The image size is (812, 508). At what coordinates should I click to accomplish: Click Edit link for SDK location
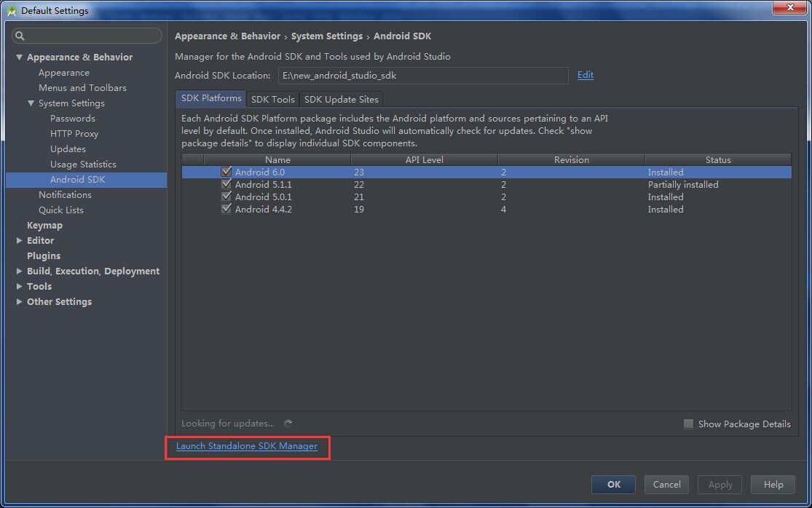pos(585,75)
